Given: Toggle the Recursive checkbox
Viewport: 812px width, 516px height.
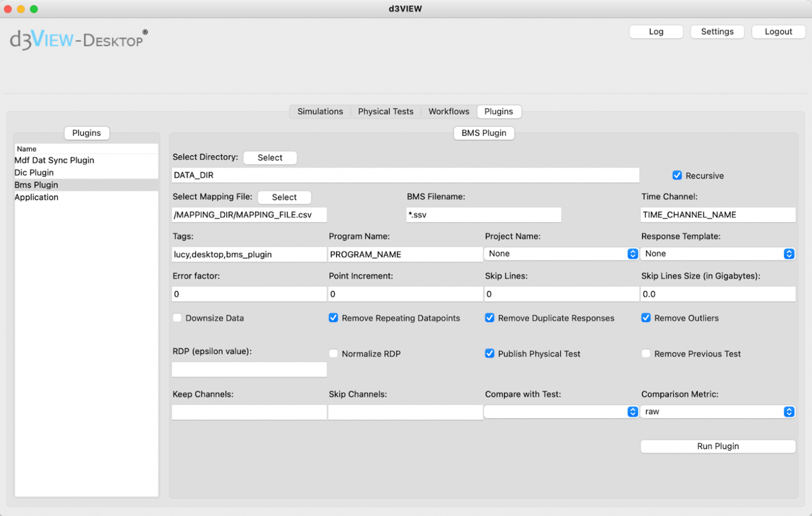Looking at the screenshot, I should 677,176.
